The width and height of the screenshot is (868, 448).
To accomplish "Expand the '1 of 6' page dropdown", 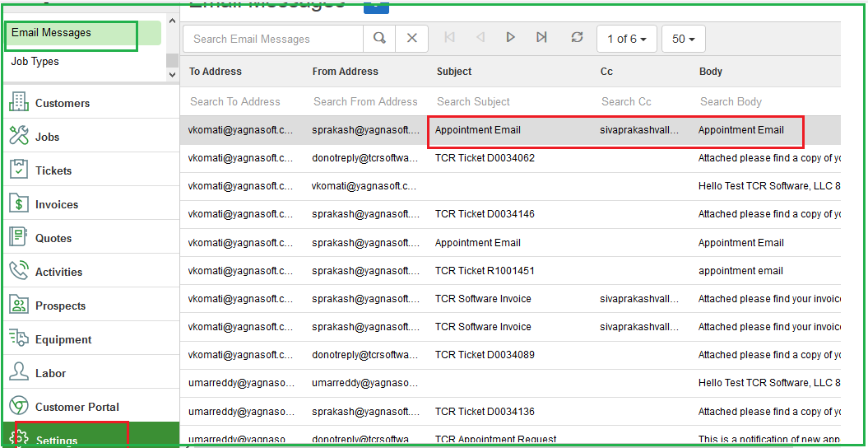I will pos(626,39).
